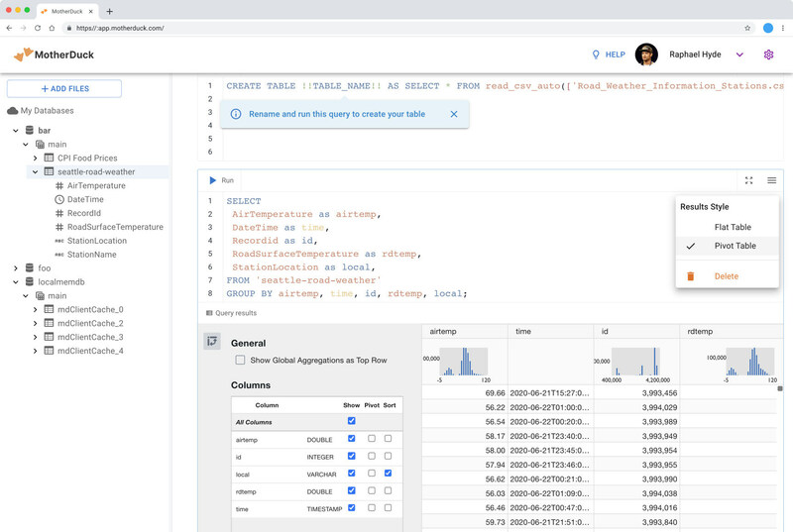Toggle All Columns show checkbox
This screenshot has height=532, width=793.
(x=352, y=421)
